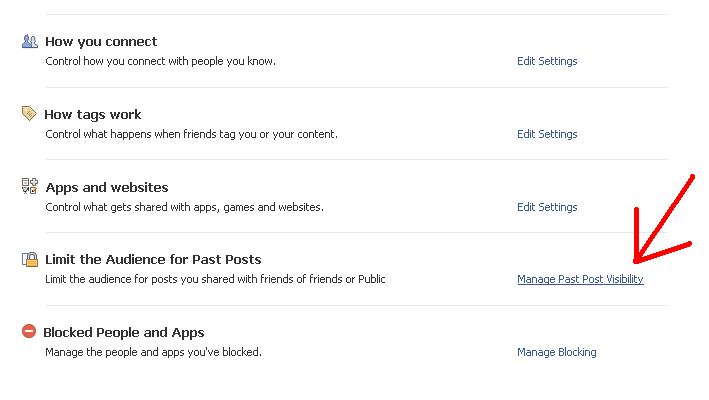Select the How tags work heading
The width and height of the screenshot is (709, 400).
93,115
